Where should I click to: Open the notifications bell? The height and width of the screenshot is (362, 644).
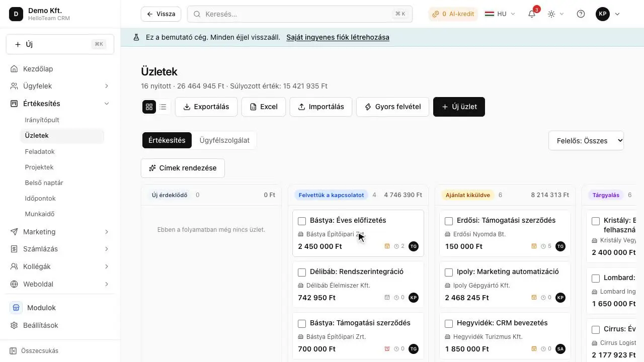532,14
